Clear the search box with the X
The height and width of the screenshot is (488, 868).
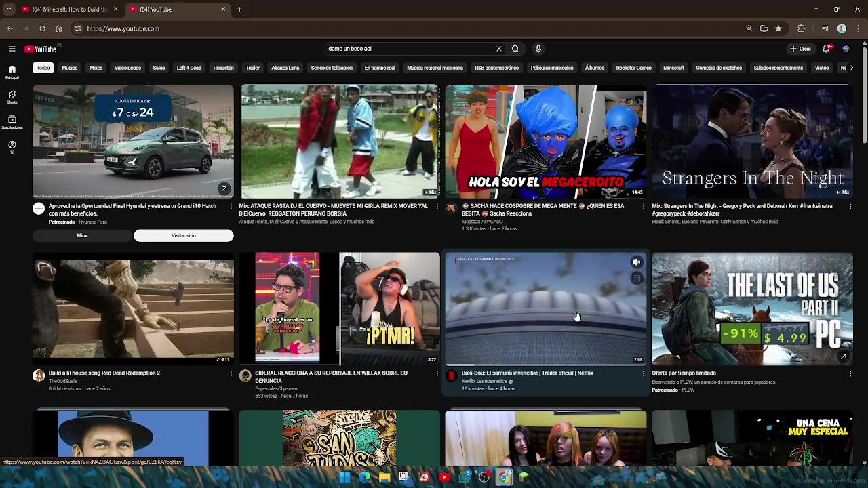click(499, 49)
